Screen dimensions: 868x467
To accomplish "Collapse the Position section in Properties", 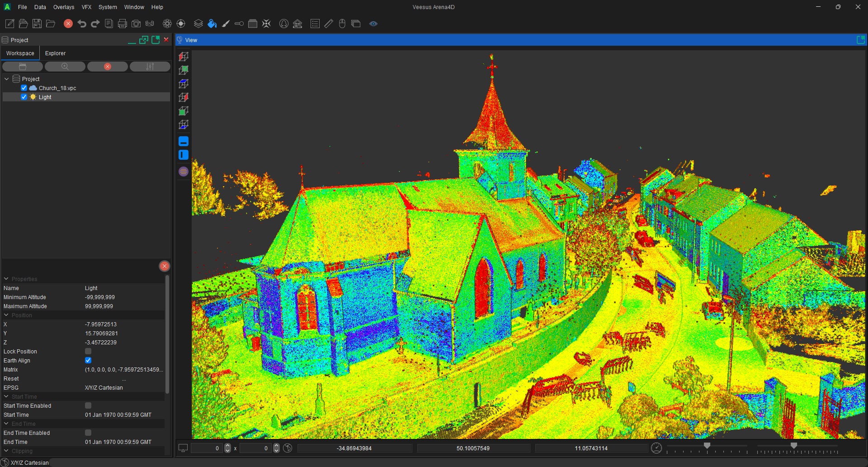I will coord(6,315).
